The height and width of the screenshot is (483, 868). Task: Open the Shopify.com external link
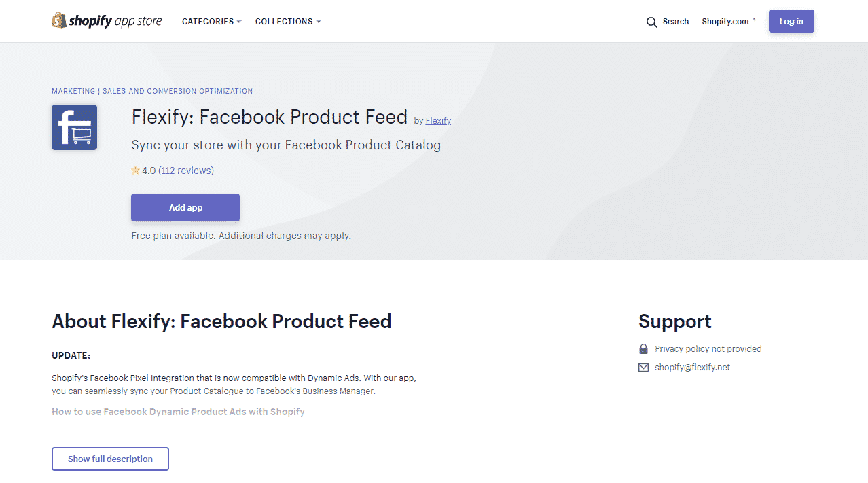(727, 22)
